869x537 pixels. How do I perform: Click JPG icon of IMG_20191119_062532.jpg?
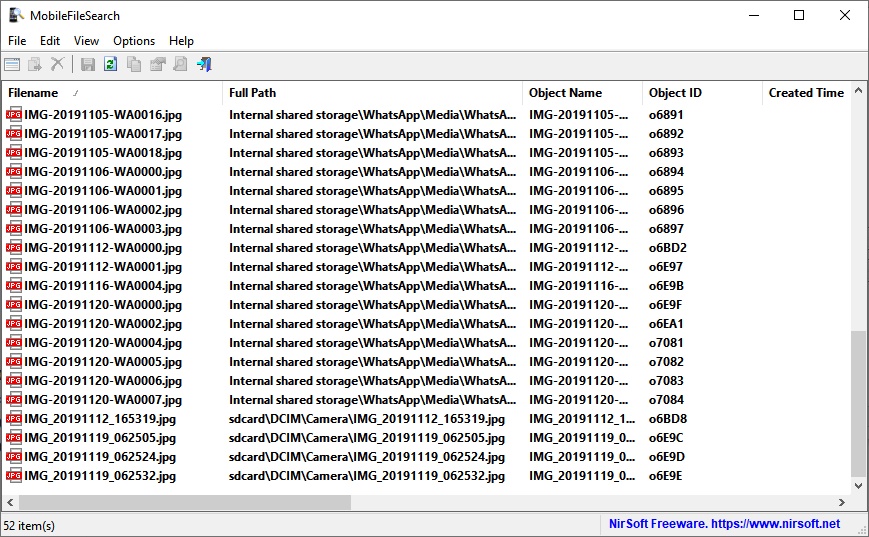pos(14,475)
